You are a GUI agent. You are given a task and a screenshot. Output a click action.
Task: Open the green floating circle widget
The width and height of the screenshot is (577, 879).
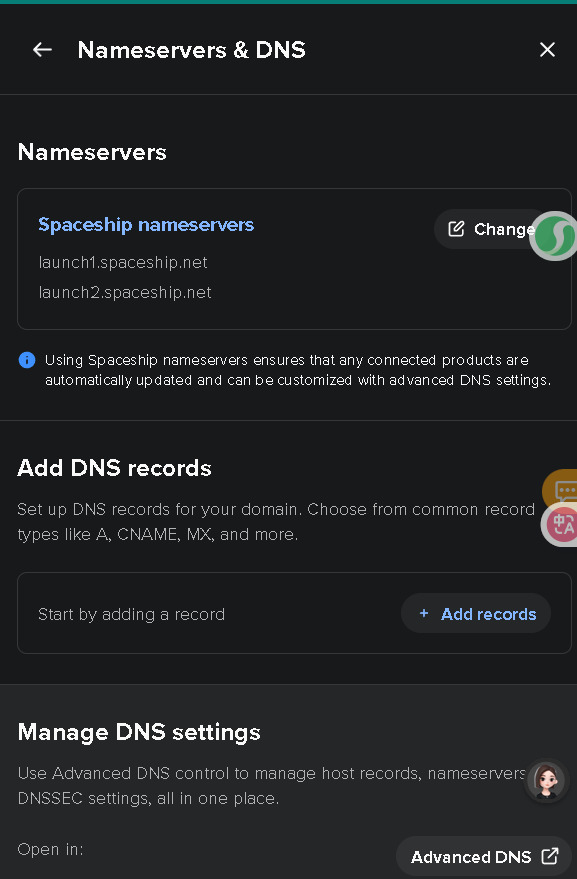(x=554, y=236)
